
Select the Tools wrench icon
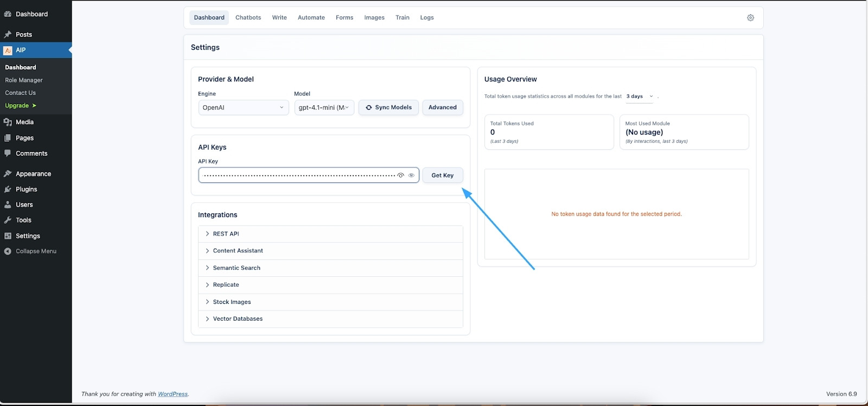click(8, 220)
